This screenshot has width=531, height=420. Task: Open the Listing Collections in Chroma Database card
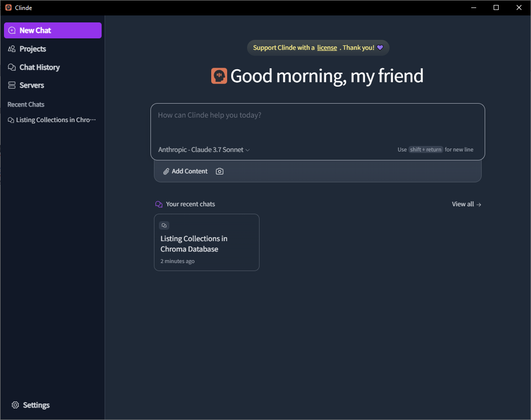pos(207,242)
